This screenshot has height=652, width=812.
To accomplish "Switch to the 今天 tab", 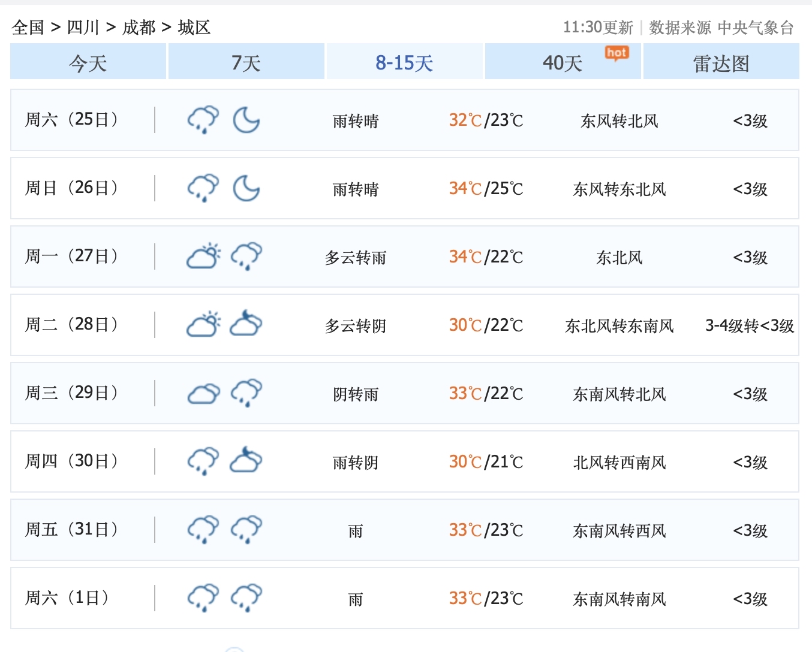I will [88, 62].
